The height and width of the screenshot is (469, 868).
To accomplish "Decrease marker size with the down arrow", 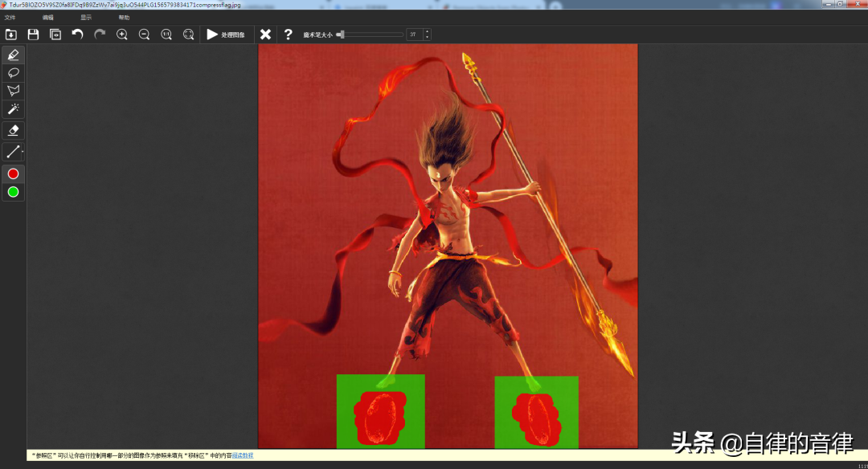I will [427, 37].
